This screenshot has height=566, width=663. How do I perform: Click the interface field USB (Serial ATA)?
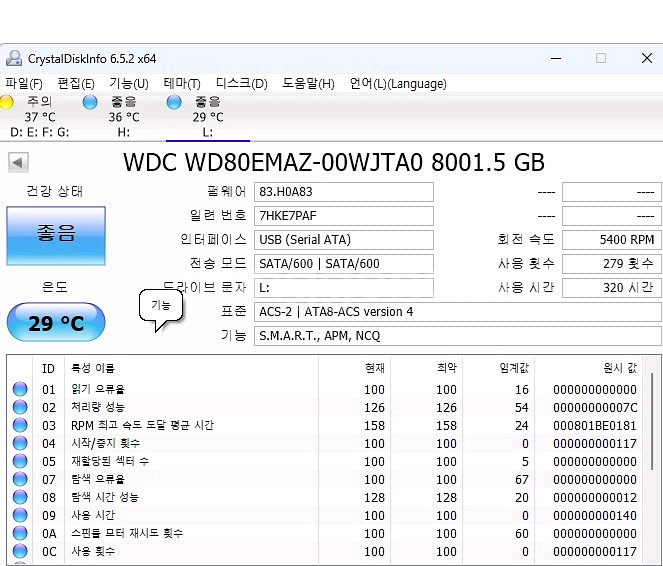point(344,240)
